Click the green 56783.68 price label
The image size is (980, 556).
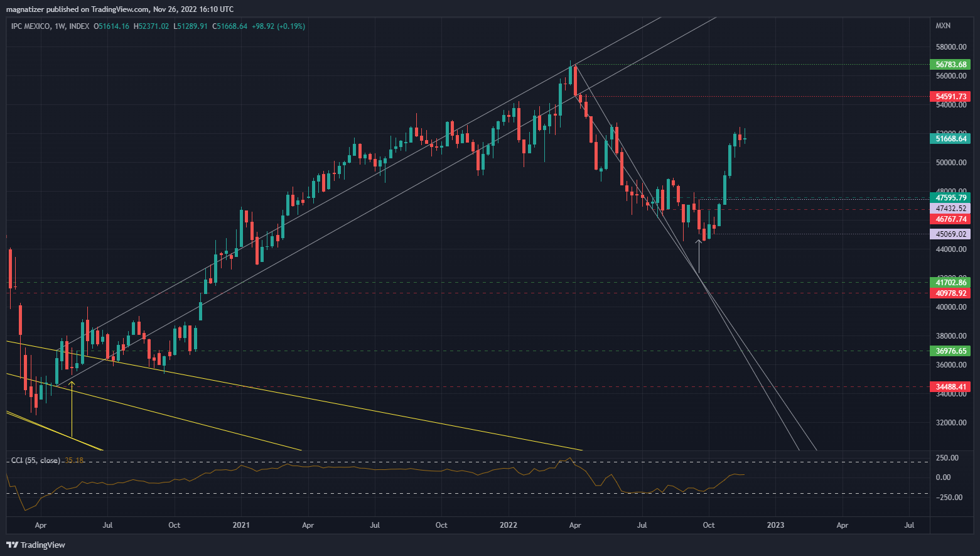950,65
